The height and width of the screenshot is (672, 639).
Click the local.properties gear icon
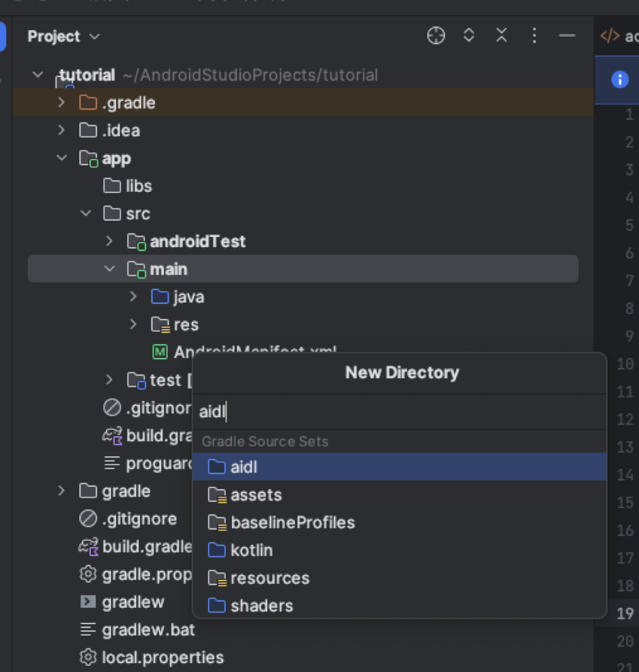(x=88, y=657)
